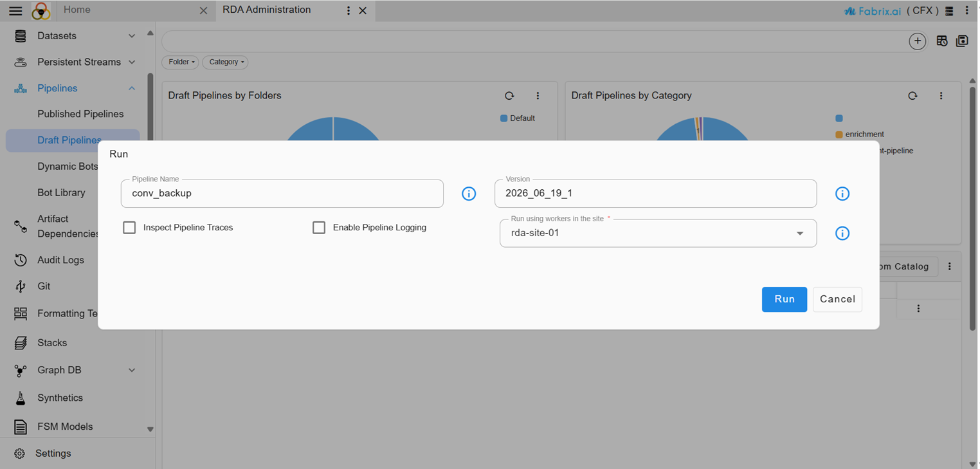Enable Inspect Pipeline Traces checkbox
The image size is (980, 469).
(129, 228)
